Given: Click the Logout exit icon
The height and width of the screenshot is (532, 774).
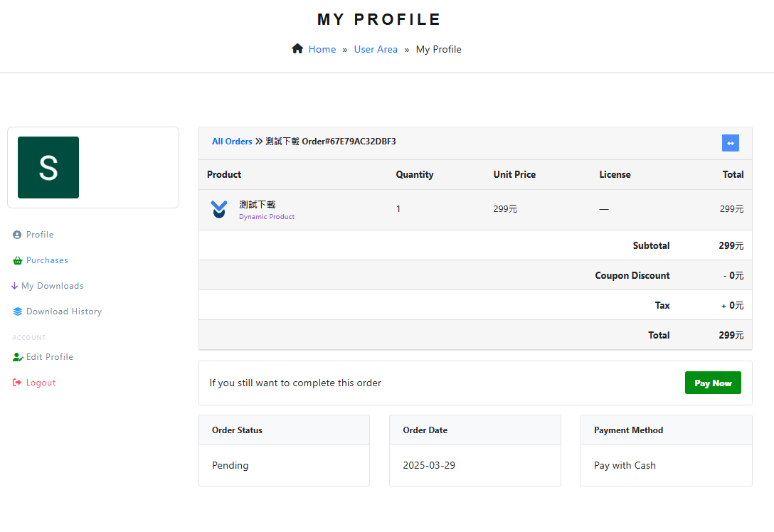Looking at the screenshot, I should pyautogui.click(x=17, y=383).
